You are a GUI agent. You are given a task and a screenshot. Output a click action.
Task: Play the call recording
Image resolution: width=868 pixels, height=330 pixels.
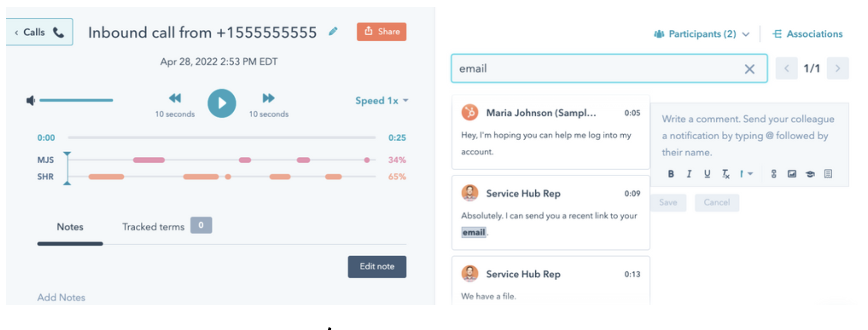(222, 103)
